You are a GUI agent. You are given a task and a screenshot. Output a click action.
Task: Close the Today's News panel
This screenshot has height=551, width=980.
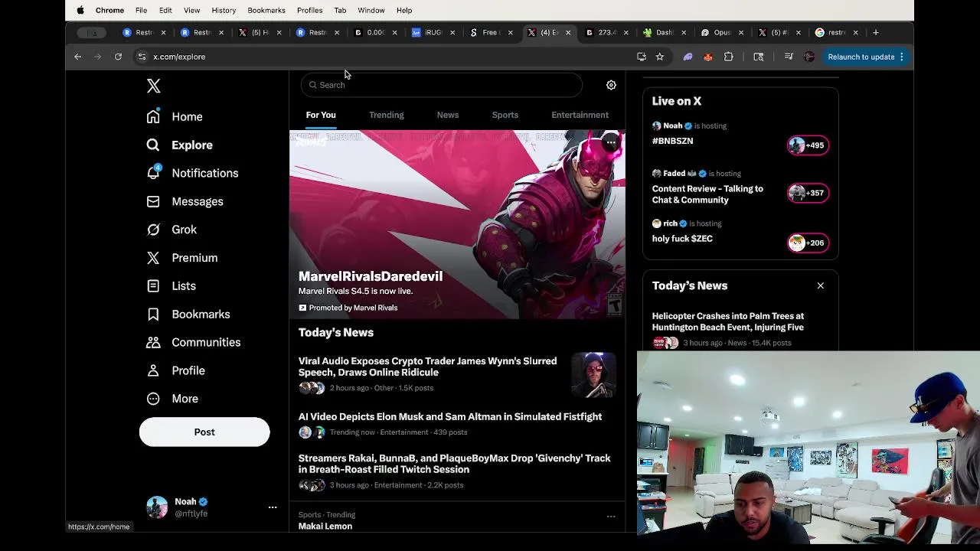coord(820,285)
